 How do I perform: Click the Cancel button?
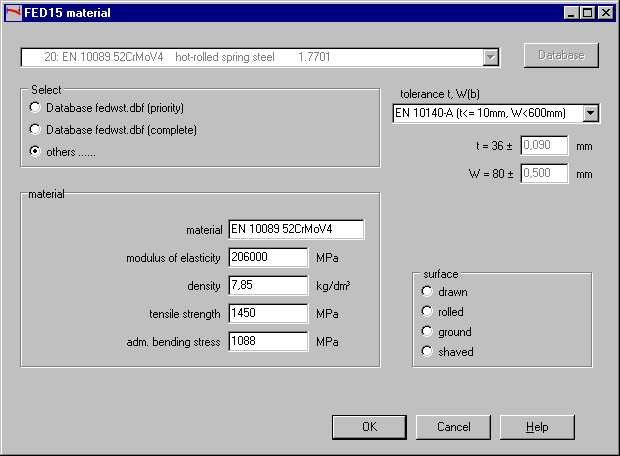pyautogui.click(x=454, y=427)
